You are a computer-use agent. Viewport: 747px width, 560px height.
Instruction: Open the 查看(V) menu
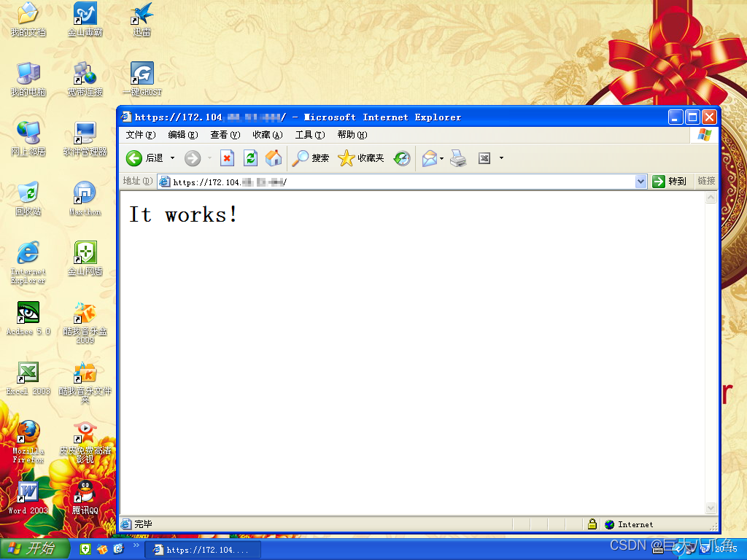click(225, 135)
